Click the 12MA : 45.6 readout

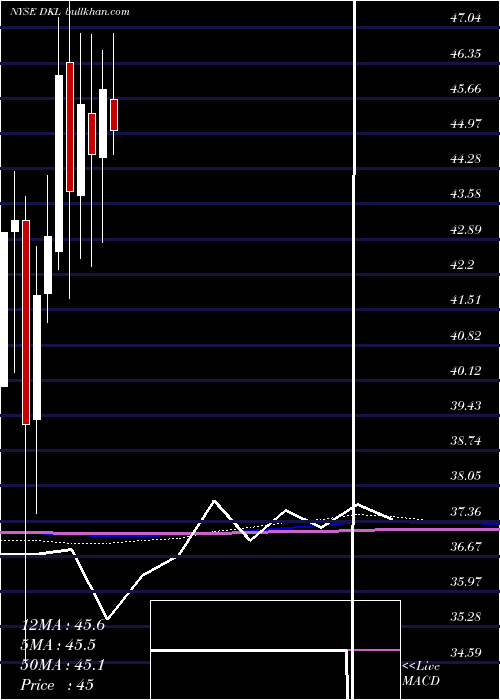(62, 625)
